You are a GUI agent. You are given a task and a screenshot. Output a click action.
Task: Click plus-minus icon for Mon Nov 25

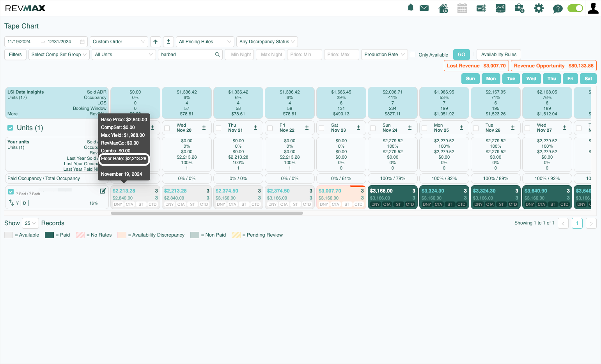[461, 128]
